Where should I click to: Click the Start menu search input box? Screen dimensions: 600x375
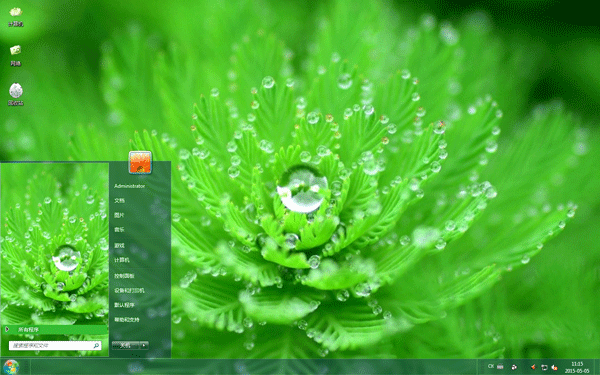coord(55,346)
